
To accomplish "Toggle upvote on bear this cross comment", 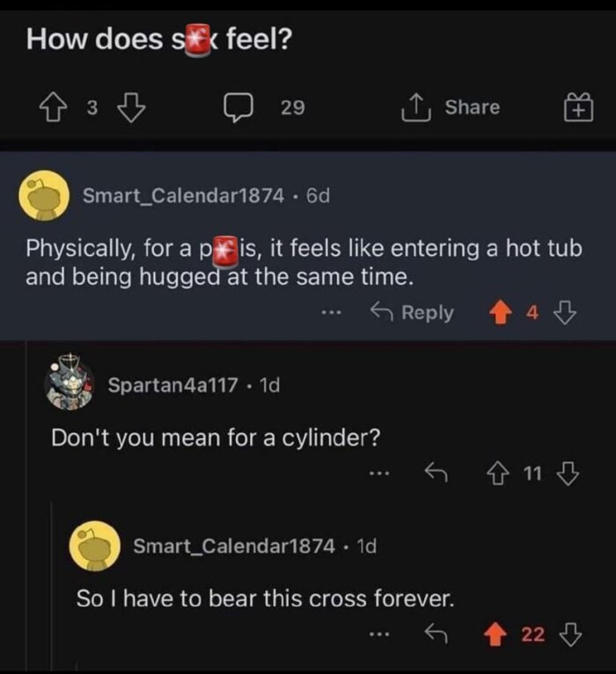I will [x=498, y=634].
